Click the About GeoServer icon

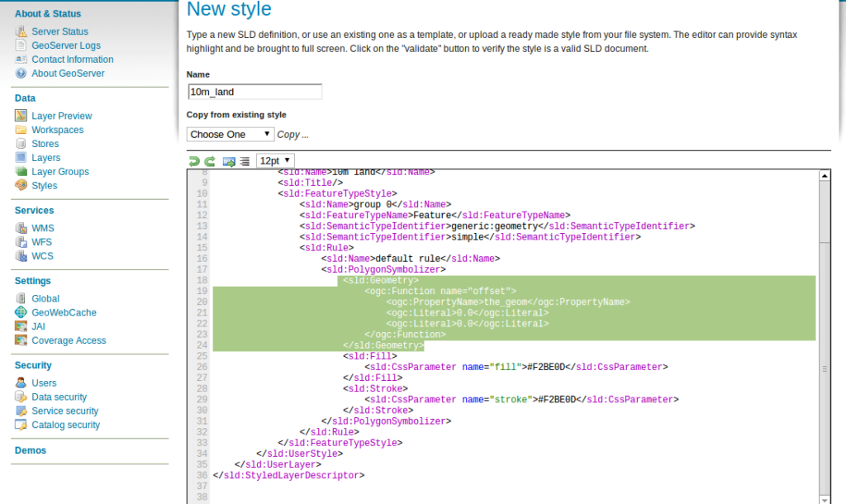pyautogui.click(x=21, y=74)
